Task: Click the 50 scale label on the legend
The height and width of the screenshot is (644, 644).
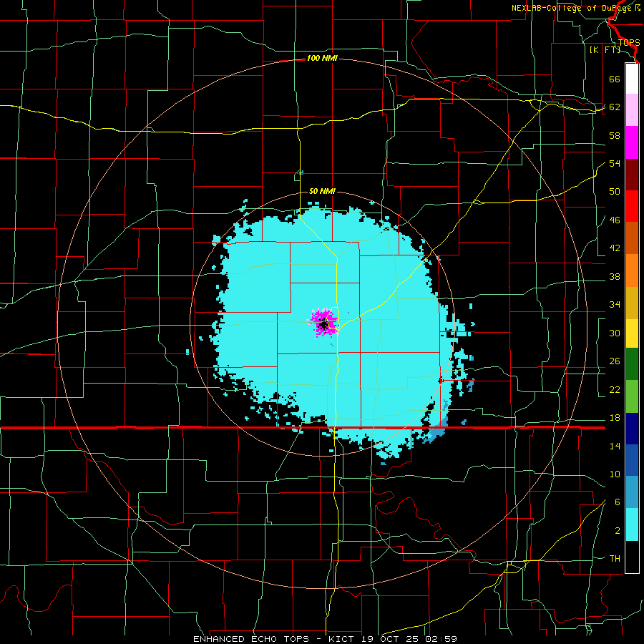Action: pyautogui.click(x=615, y=192)
